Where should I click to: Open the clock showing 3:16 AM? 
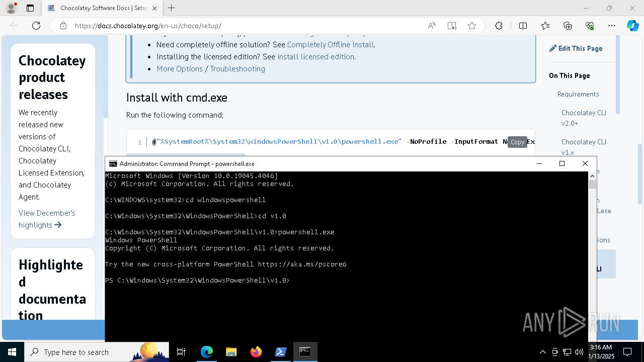pos(601,352)
